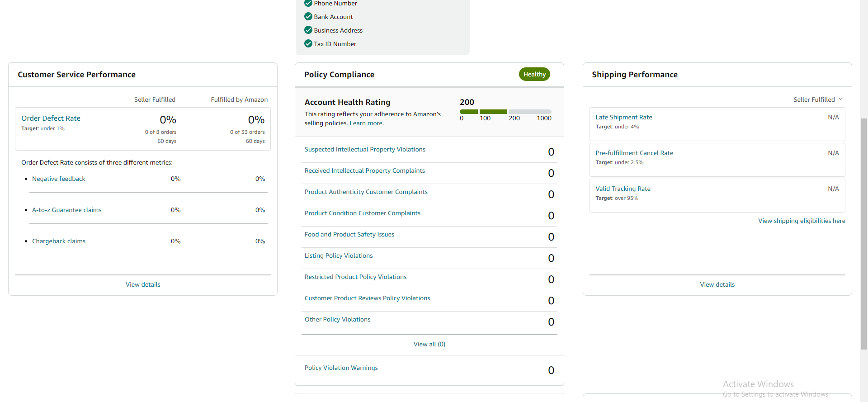Open the Order Defect Rate link

coord(51,118)
